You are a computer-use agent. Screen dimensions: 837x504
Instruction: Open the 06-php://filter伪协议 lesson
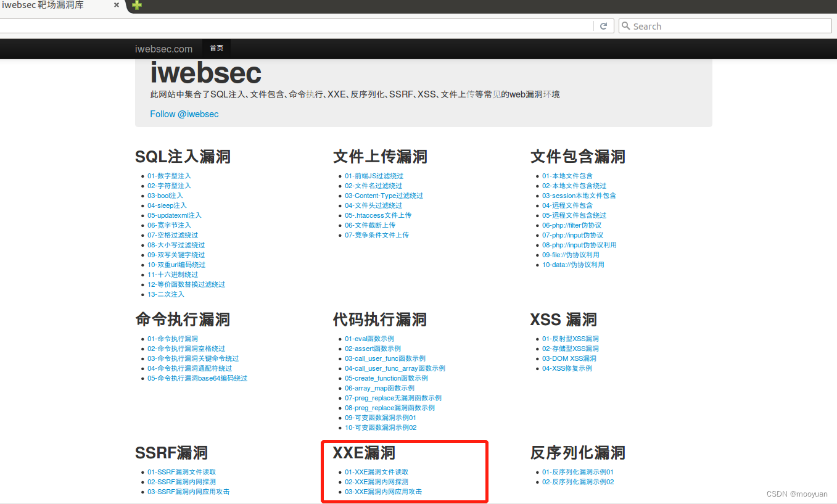pyautogui.click(x=572, y=225)
